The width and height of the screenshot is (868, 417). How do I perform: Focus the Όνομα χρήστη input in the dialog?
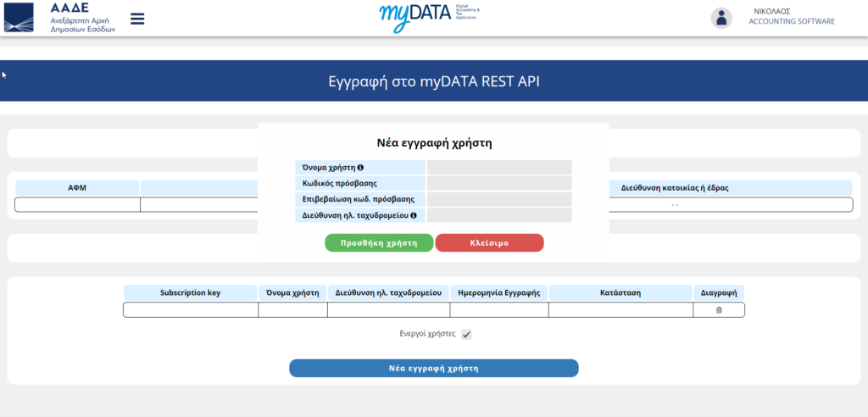coord(499,168)
